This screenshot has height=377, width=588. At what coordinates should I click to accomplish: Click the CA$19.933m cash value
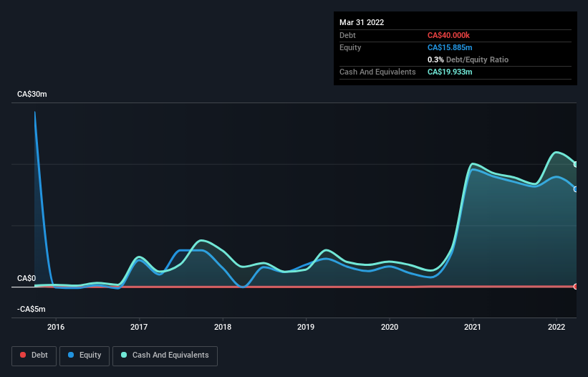[450, 72]
